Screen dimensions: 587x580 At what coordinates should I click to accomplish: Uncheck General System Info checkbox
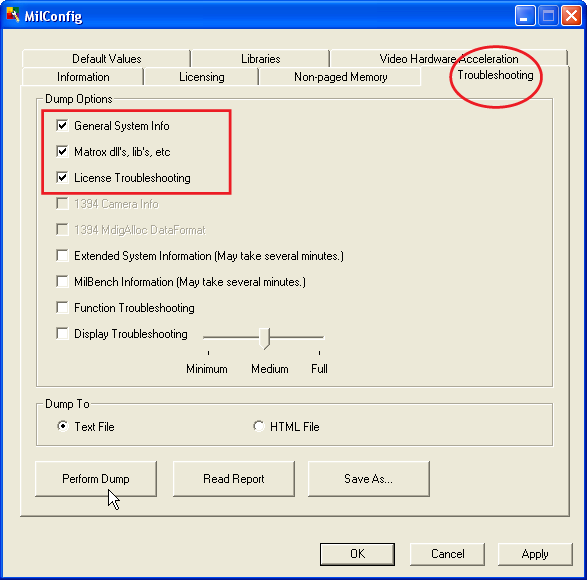62,125
